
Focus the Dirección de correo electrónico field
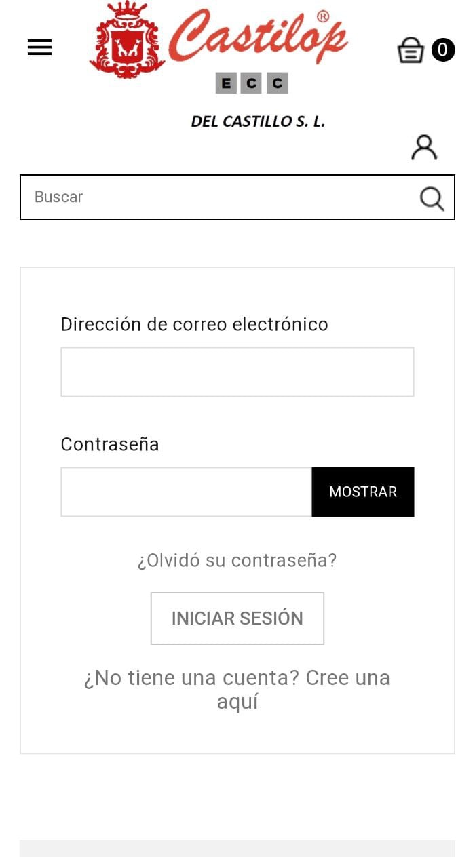coord(237,371)
